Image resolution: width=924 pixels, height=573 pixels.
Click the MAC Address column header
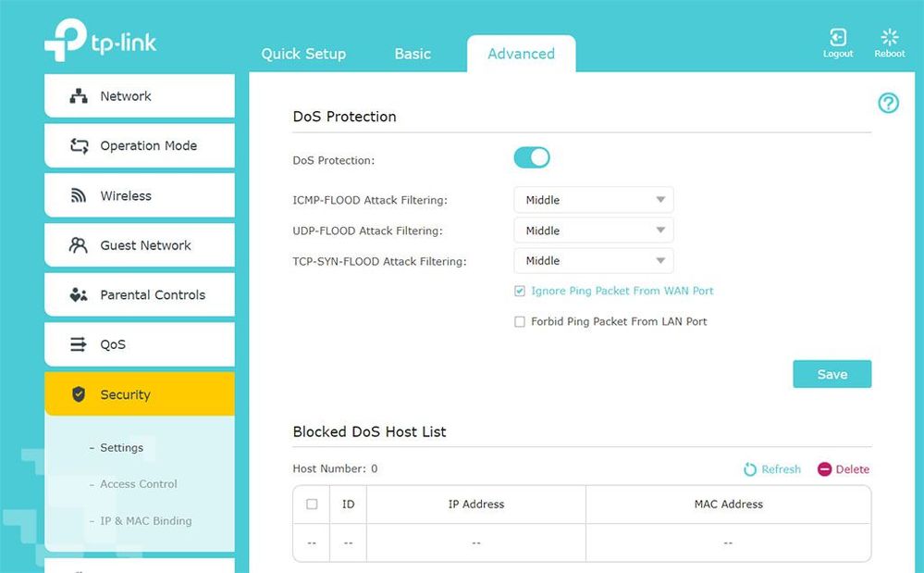[x=728, y=504]
